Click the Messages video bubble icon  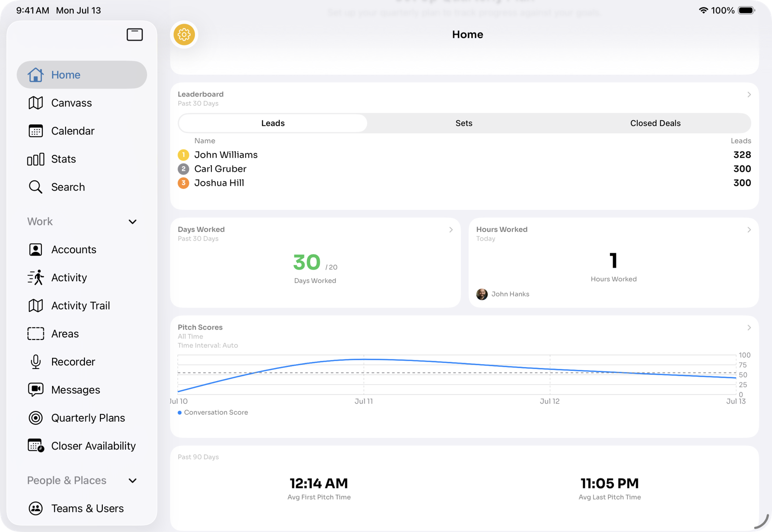point(35,390)
